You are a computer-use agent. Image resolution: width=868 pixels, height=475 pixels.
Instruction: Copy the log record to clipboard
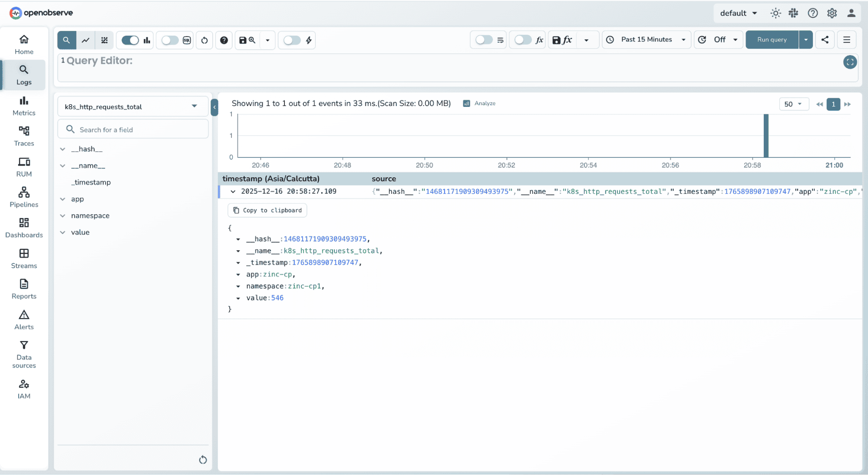pos(267,210)
